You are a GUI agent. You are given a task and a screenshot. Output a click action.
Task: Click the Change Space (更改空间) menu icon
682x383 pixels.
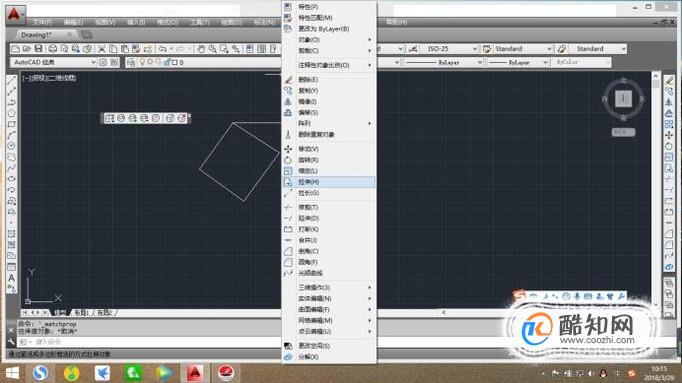tap(288, 346)
